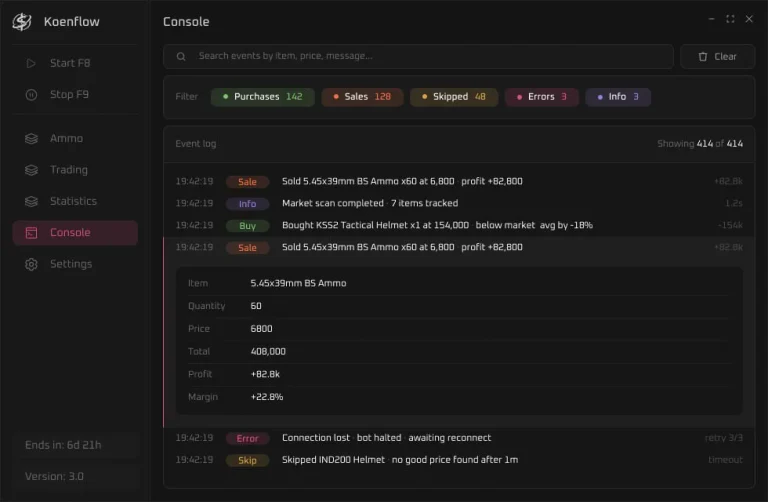Click the Margin value +22.8%
Image resolution: width=768 pixels, height=502 pixels.
(267, 397)
